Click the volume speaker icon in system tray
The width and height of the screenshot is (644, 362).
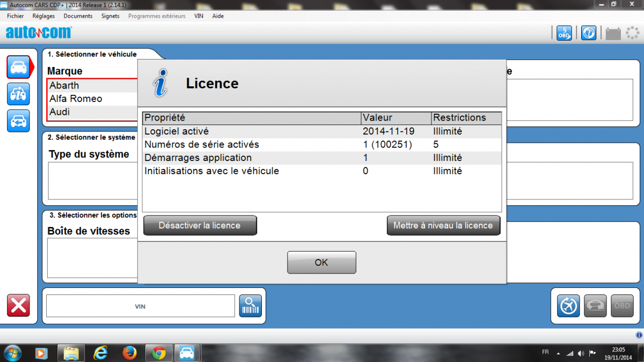point(581,353)
